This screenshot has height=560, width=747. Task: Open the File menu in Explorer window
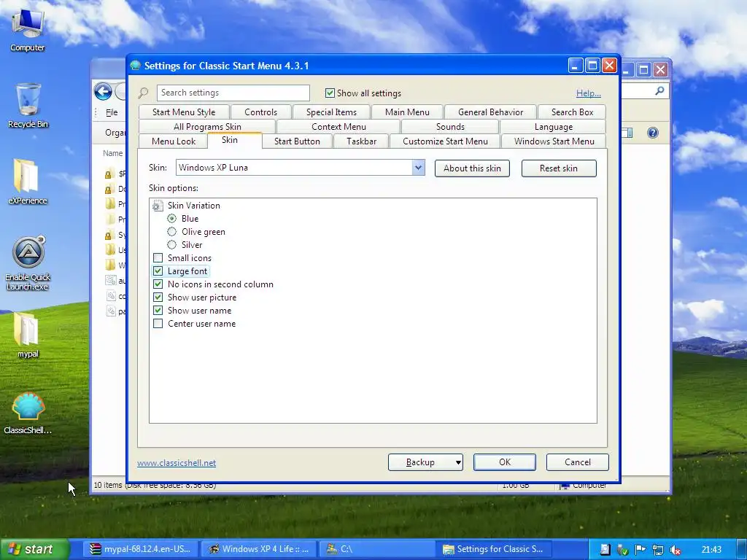coord(112,112)
